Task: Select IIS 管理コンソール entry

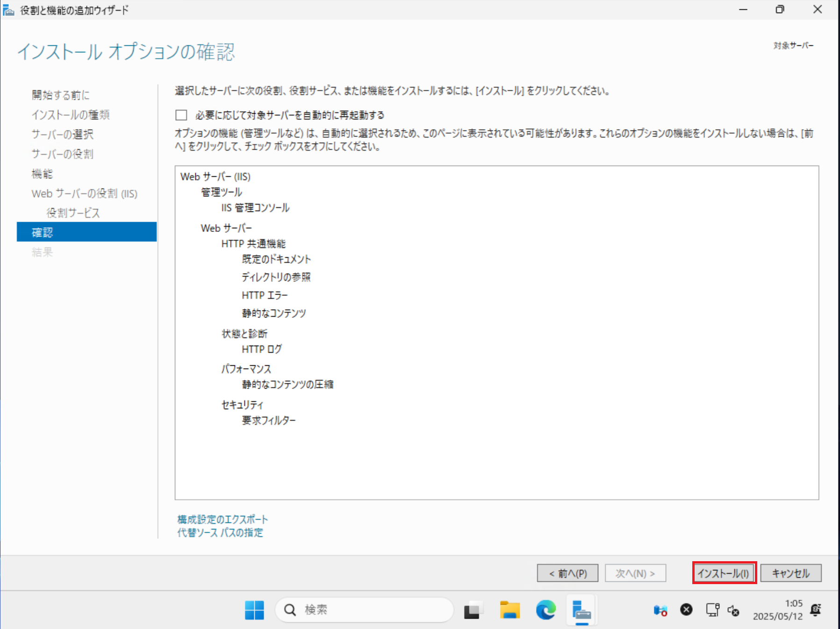Action: pyautogui.click(x=255, y=208)
